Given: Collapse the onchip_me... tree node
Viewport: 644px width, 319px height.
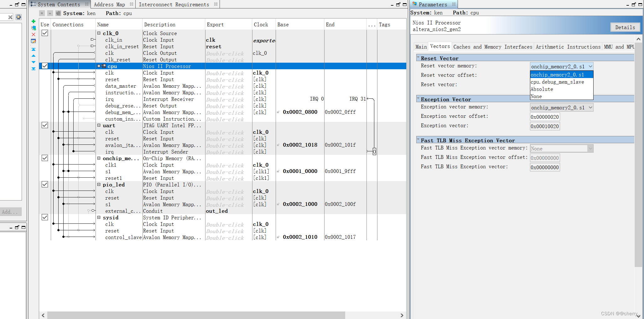Looking at the screenshot, I should click(x=99, y=158).
